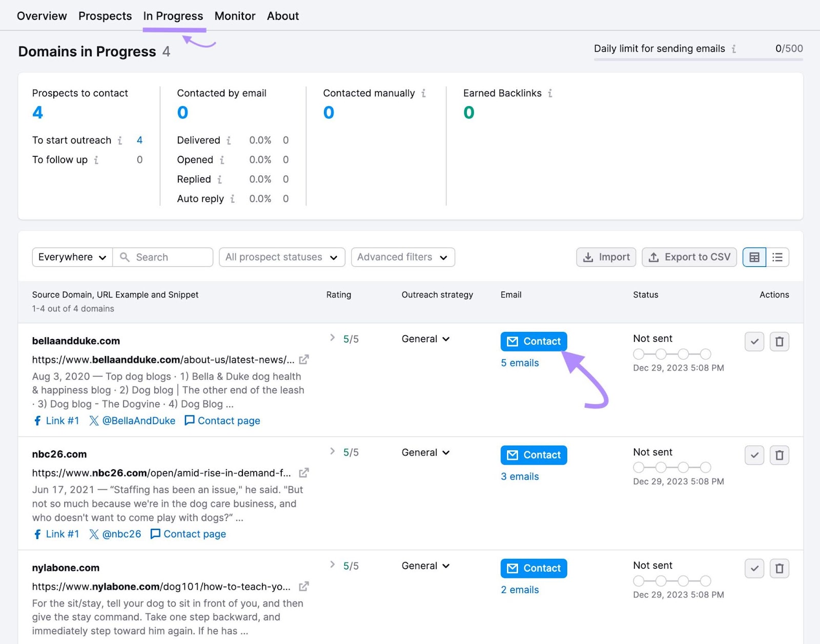This screenshot has width=820, height=644.
Task: Open nylabone.com URL via external link icon
Action: [303, 587]
